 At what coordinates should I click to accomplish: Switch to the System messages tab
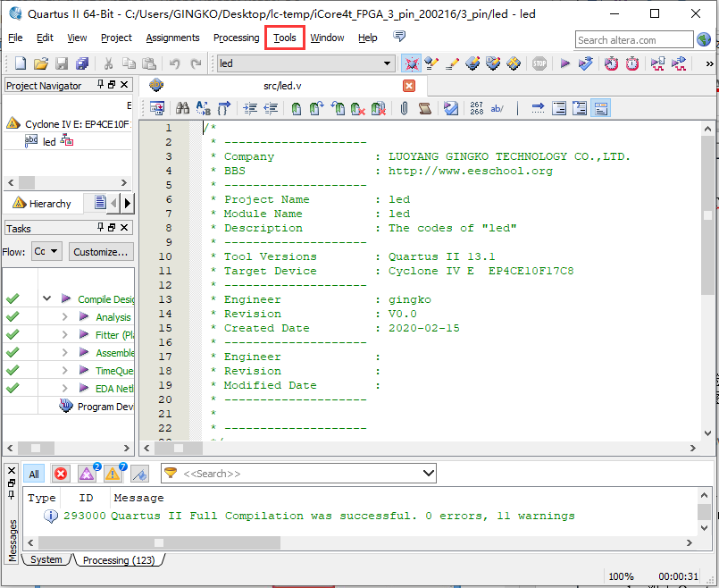[46, 560]
